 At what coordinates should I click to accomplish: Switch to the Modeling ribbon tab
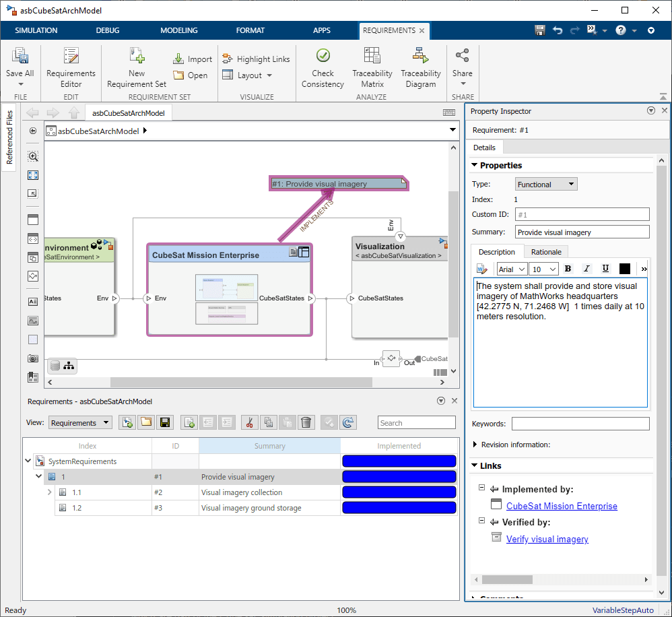pyautogui.click(x=178, y=30)
